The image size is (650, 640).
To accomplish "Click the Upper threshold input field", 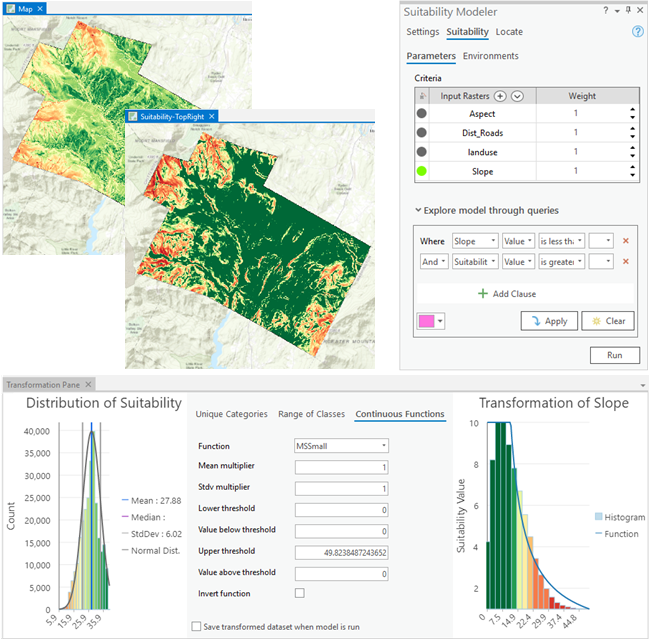I will coord(341,551).
